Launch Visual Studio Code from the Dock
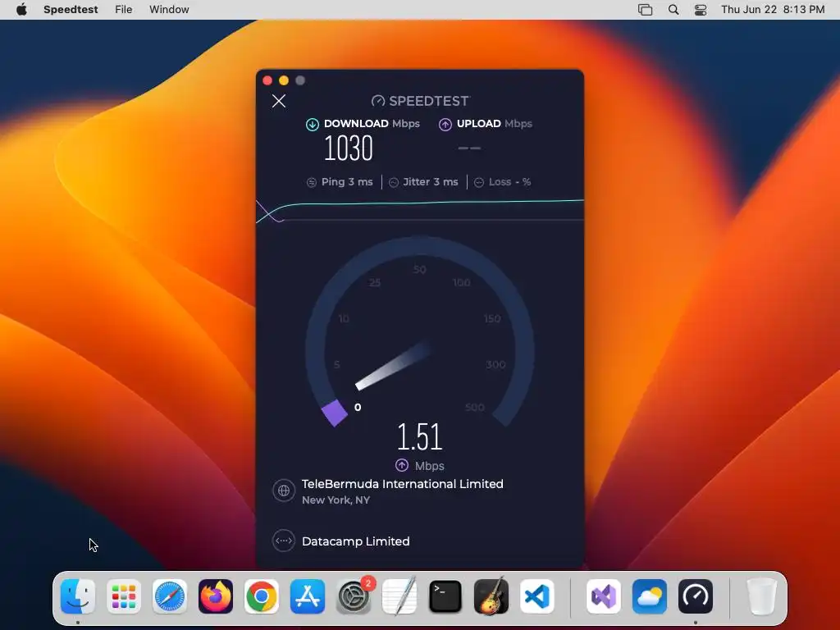 tap(537, 596)
